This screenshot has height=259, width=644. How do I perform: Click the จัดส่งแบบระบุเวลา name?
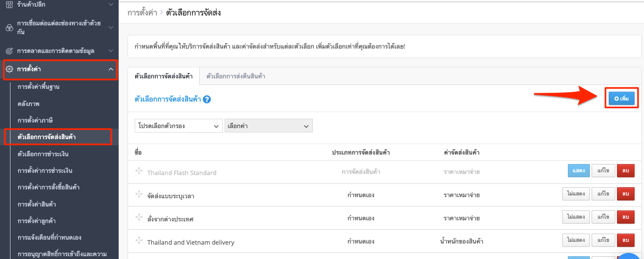click(x=171, y=196)
